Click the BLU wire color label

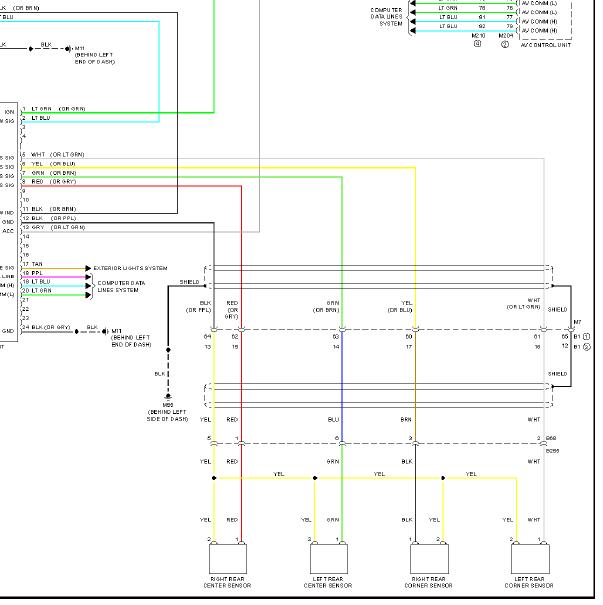tap(333, 419)
